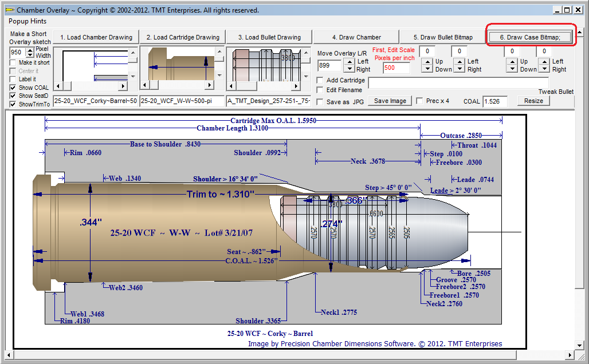The image size is (589, 364).
Task: Click the chamber preview's scroll-down arrow
Action: (x=133, y=77)
